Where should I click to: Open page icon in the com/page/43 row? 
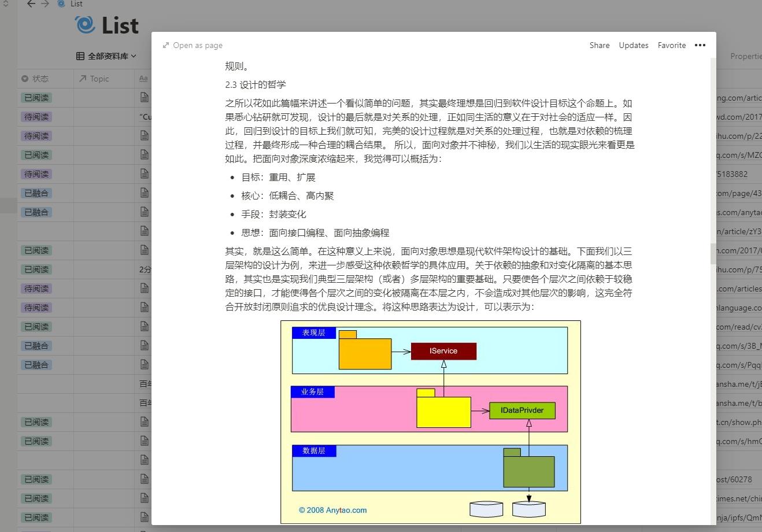(x=145, y=193)
